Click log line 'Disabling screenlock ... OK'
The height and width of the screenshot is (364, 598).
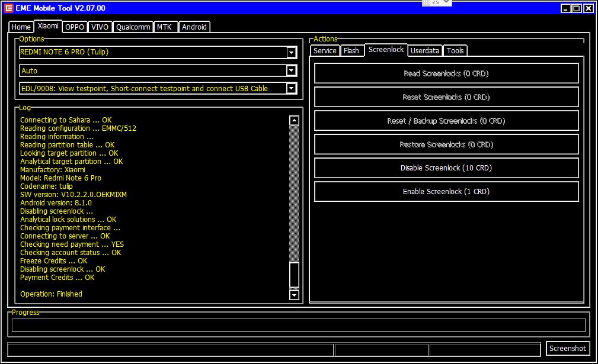click(63, 269)
